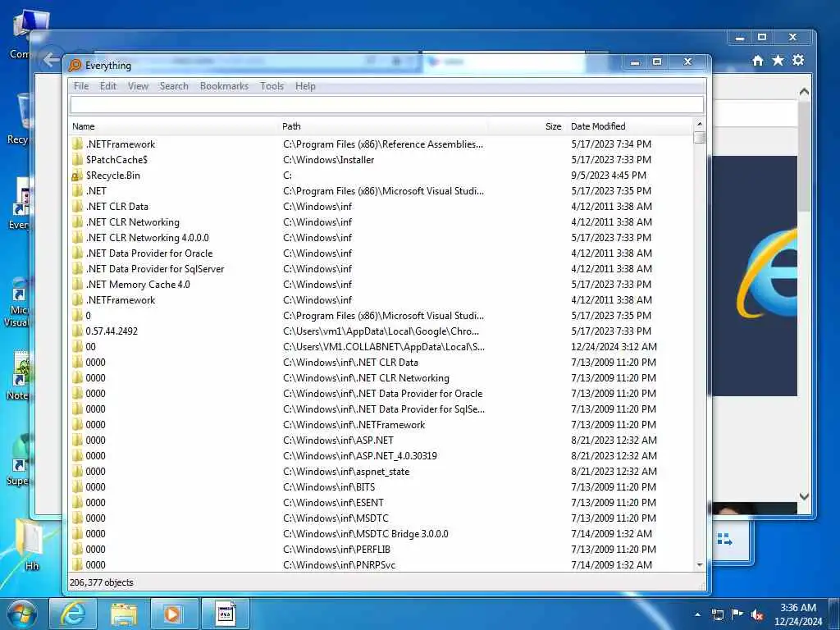Click the 12/24/2024 3:12 AM date cell
Screen dimensions: 840x630
pos(614,347)
